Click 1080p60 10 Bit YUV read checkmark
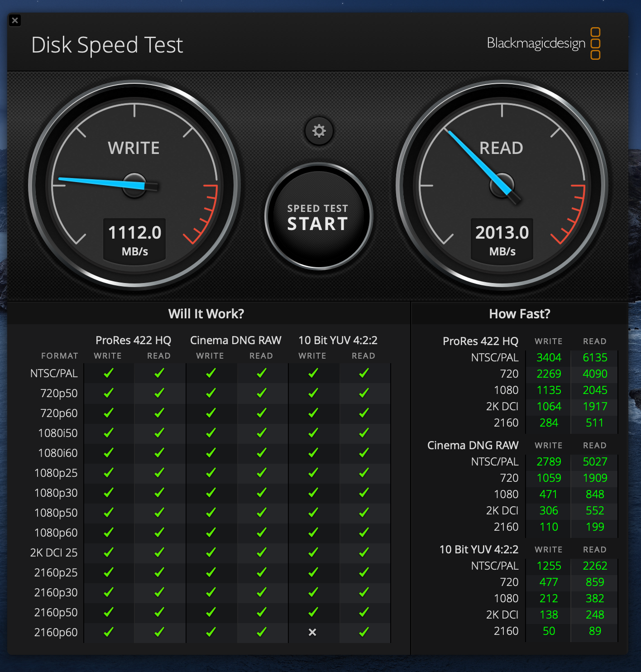Image resolution: width=641 pixels, height=672 pixels. (x=364, y=533)
